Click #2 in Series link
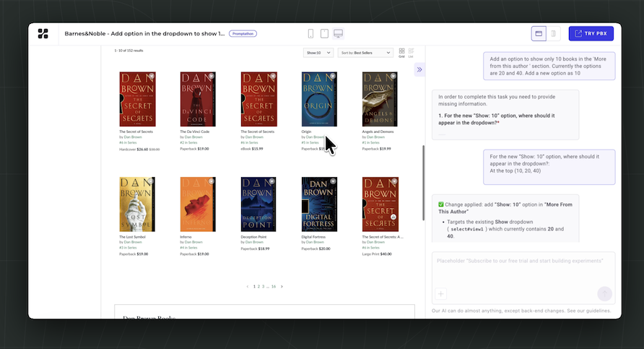Screen dimensions: 644x349 (x=188, y=142)
